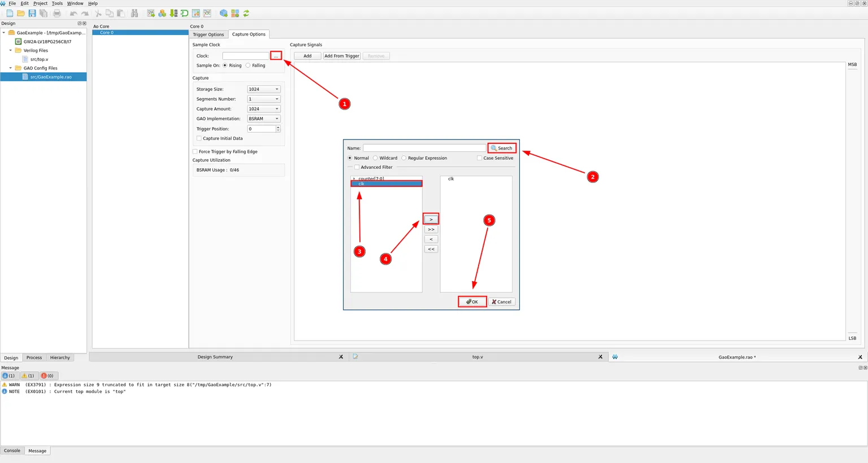Click the Search button
Image resolution: width=868 pixels, height=463 pixels.
coord(502,148)
